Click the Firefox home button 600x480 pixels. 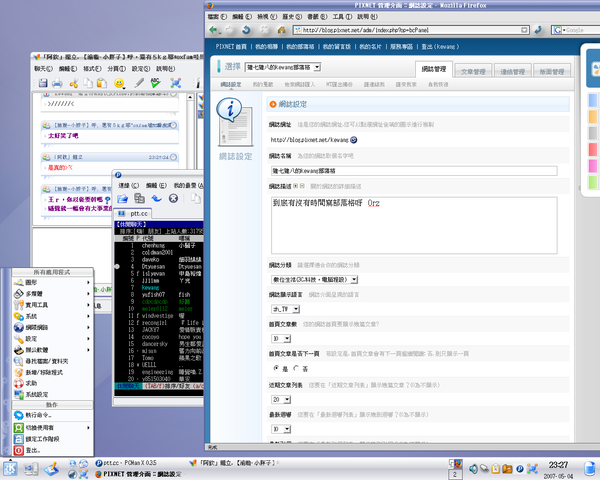click(282, 30)
